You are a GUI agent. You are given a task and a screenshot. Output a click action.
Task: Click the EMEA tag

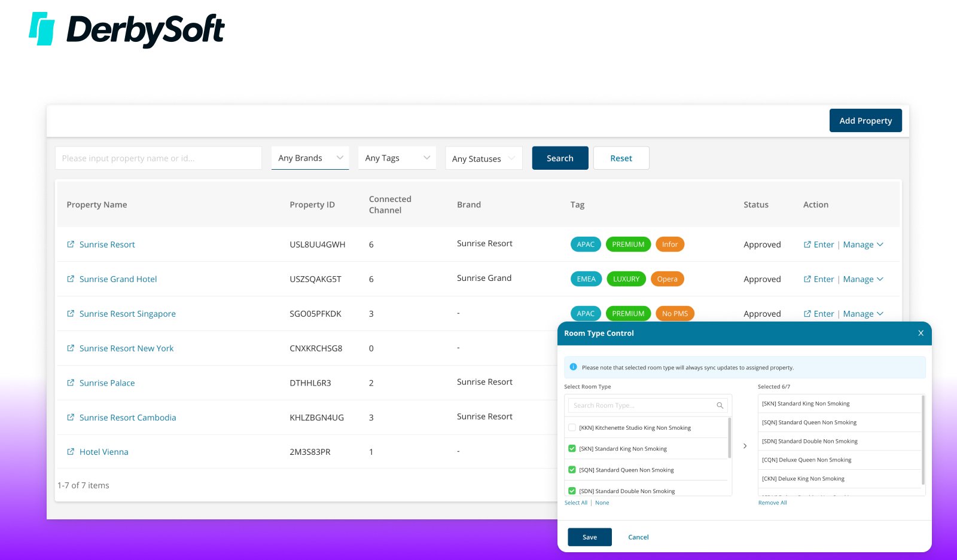[x=586, y=279]
